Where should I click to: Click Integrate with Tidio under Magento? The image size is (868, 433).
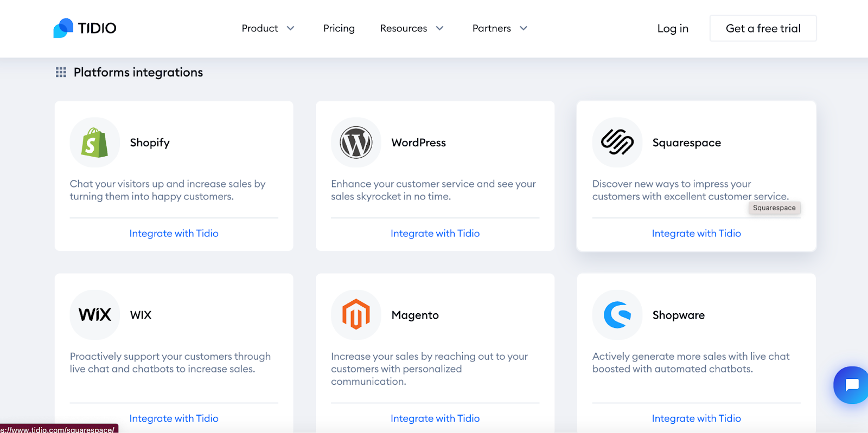(x=435, y=418)
